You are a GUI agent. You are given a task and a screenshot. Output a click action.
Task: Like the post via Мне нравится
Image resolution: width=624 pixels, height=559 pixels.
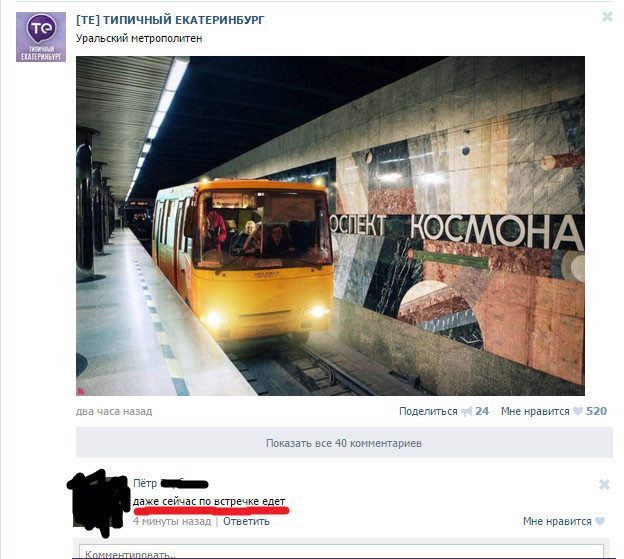535,411
